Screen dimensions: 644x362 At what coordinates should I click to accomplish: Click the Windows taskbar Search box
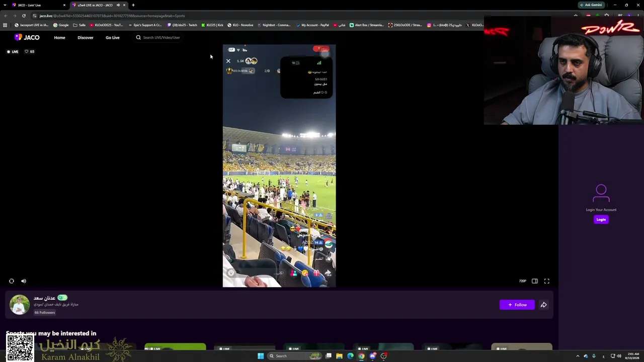[294, 356]
